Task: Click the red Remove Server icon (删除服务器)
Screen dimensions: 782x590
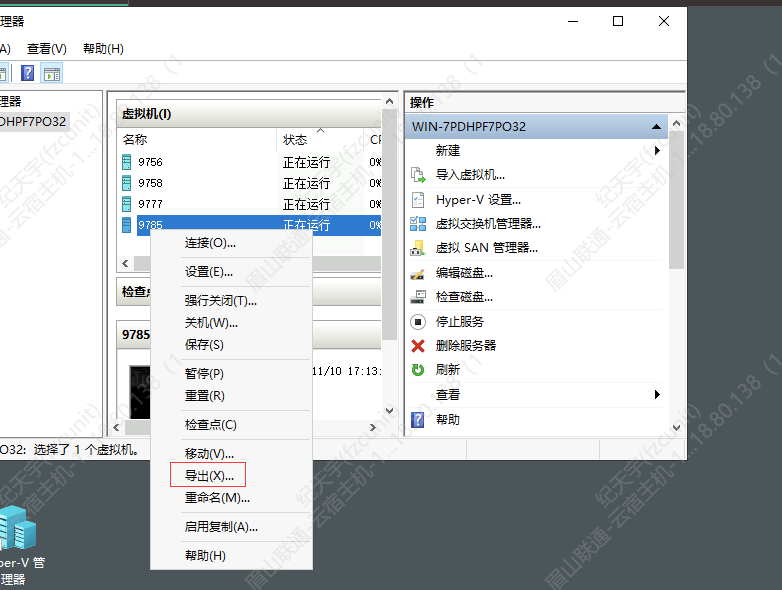Action: (418, 346)
